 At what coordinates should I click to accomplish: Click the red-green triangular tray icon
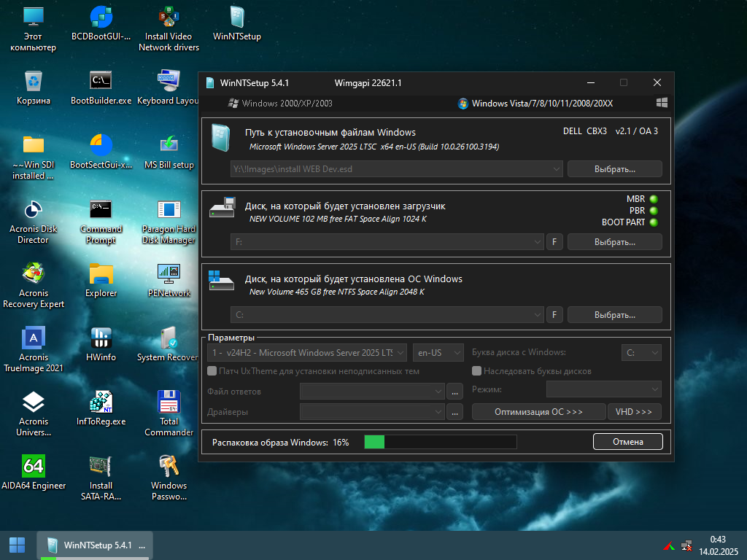(x=669, y=545)
